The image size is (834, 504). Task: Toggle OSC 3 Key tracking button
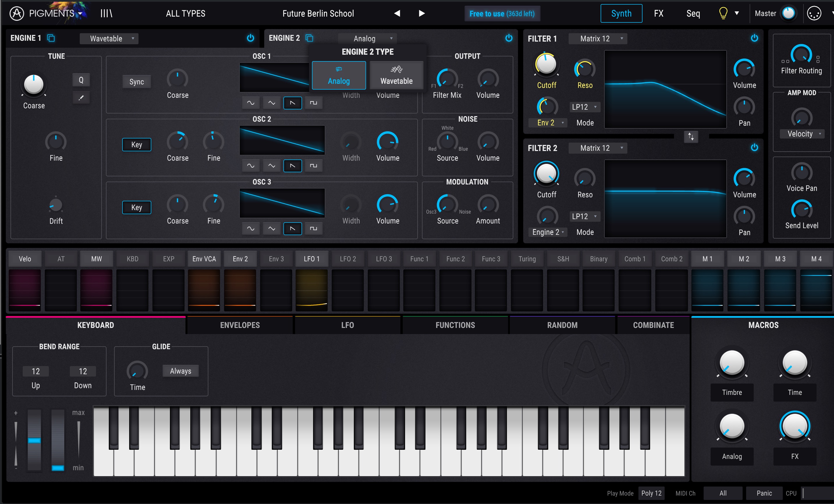[x=136, y=207]
